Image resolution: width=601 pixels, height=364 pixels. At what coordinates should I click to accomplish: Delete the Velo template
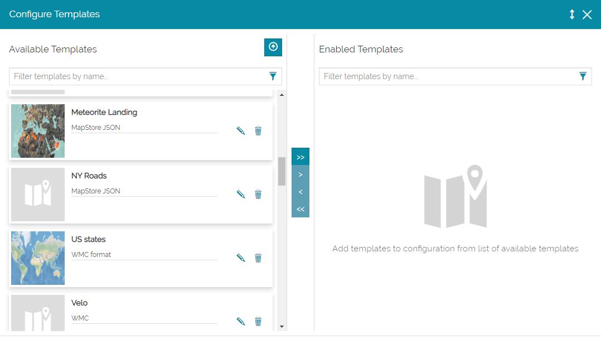point(258,322)
